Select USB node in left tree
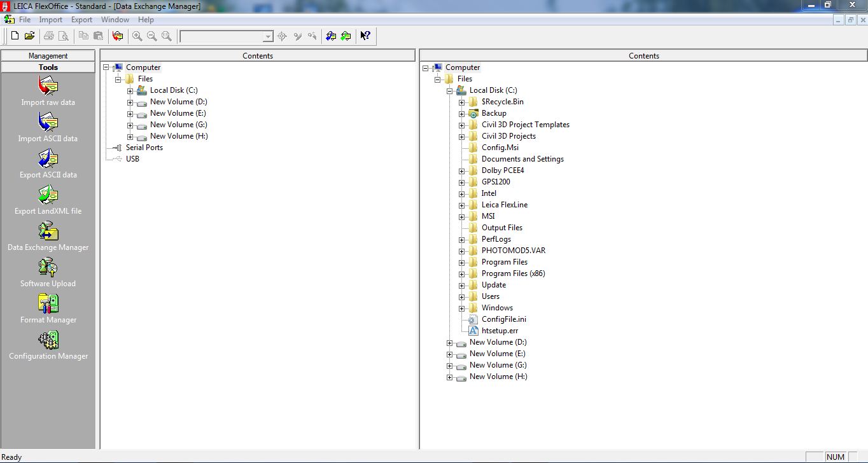Viewport: 868px width, 463px height. (132, 159)
